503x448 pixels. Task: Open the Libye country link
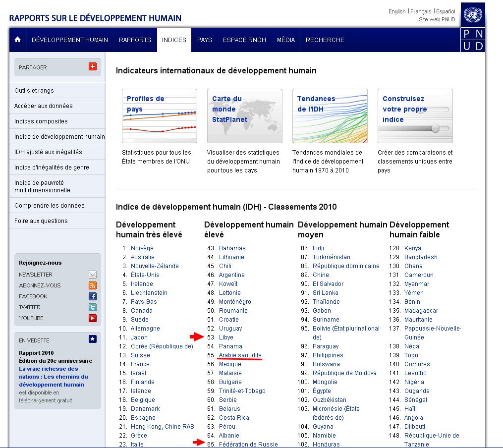(226, 337)
